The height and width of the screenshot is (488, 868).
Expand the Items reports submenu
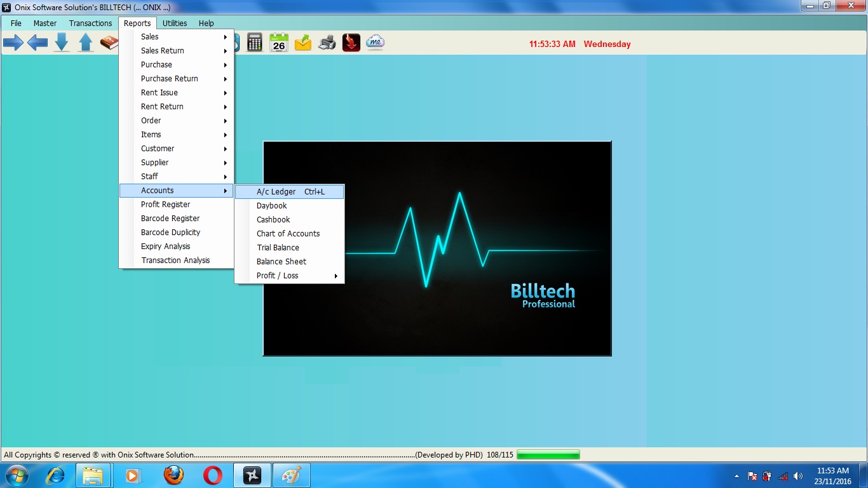[x=177, y=135]
